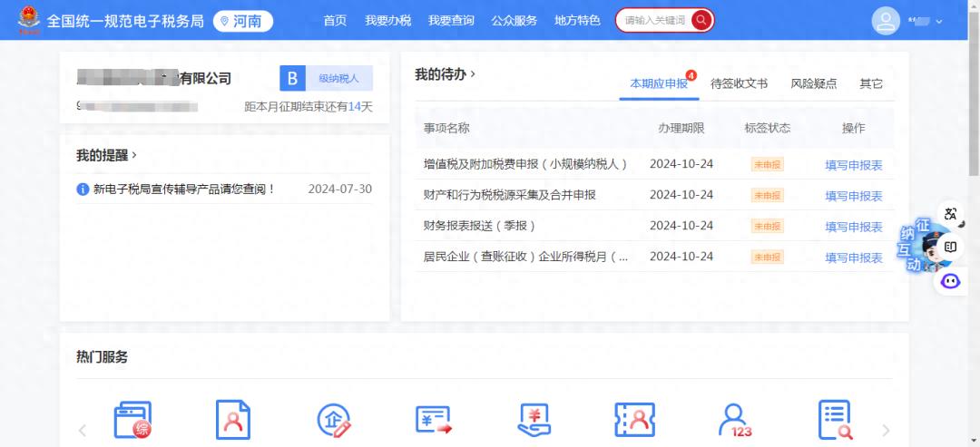
Task: Click the 未申报 tag in 财务报表报送 row
Action: pos(768,226)
